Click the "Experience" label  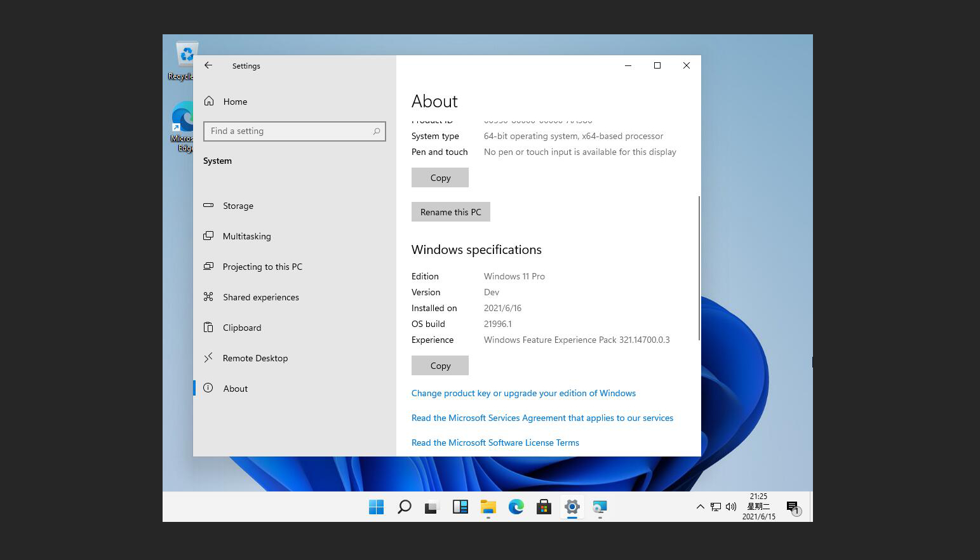[433, 340]
